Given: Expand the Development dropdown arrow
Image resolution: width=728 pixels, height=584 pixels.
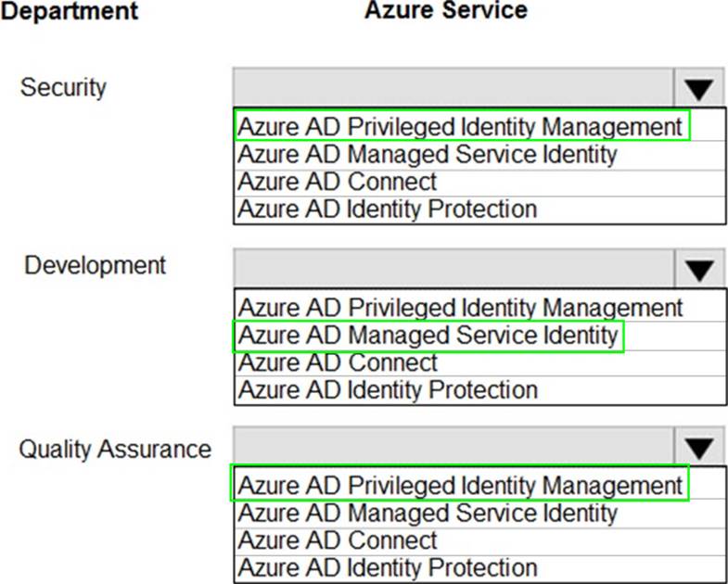Looking at the screenshot, I should (699, 269).
